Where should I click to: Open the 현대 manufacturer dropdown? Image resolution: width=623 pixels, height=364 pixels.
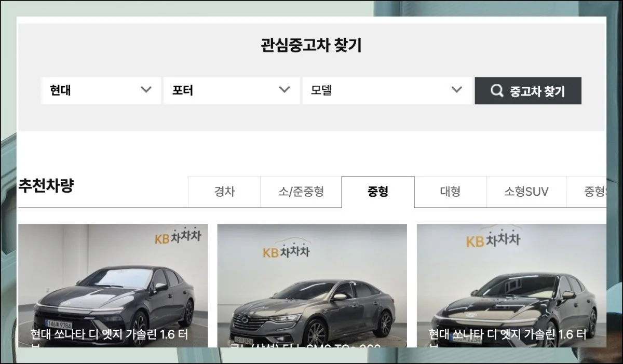point(101,90)
